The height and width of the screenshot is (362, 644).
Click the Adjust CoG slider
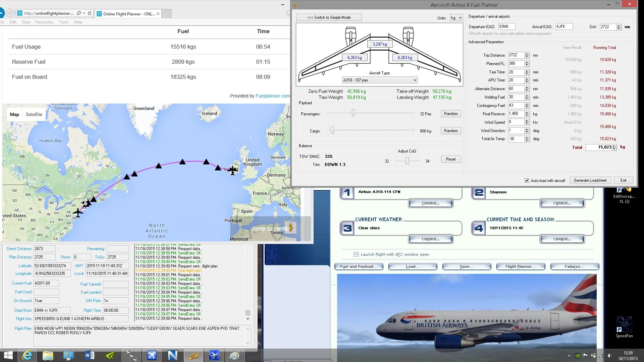tap(407, 161)
